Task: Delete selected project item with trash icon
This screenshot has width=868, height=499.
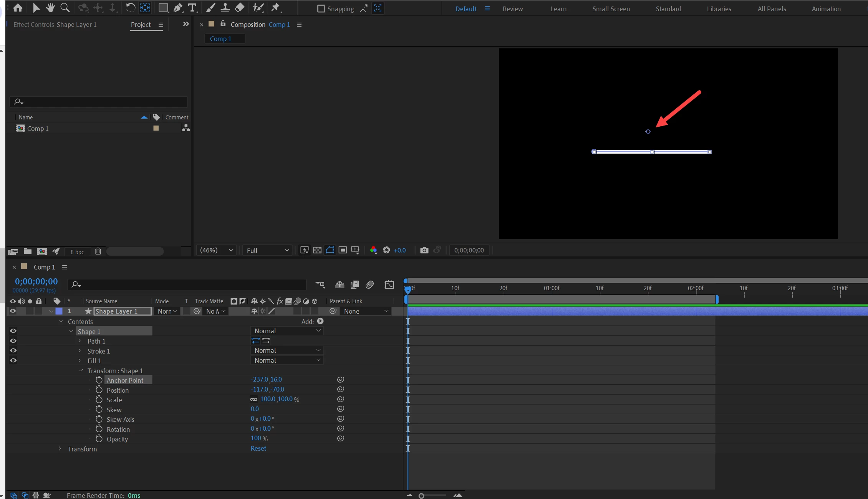Action: [x=98, y=251]
